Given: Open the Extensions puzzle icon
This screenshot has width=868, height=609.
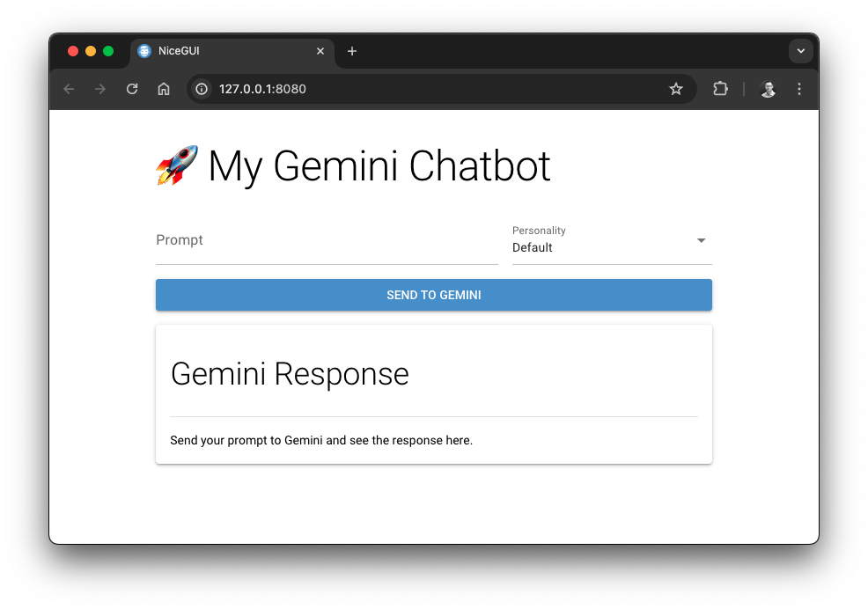Looking at the screenshot, I should 720,89.
